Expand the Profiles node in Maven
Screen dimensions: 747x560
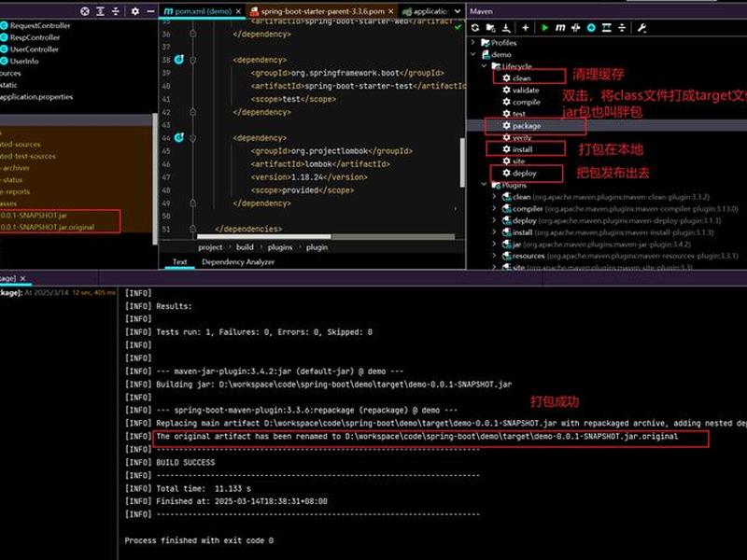(473, 42)
